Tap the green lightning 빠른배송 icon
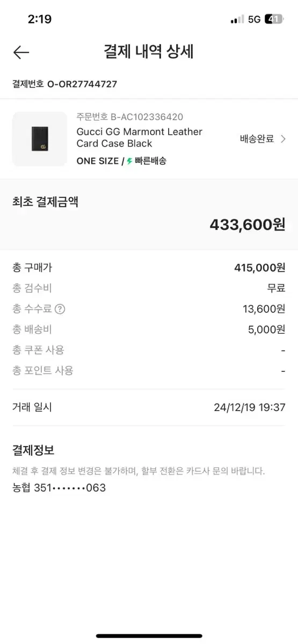The image size is (298, 644). [x=129, y=161]
